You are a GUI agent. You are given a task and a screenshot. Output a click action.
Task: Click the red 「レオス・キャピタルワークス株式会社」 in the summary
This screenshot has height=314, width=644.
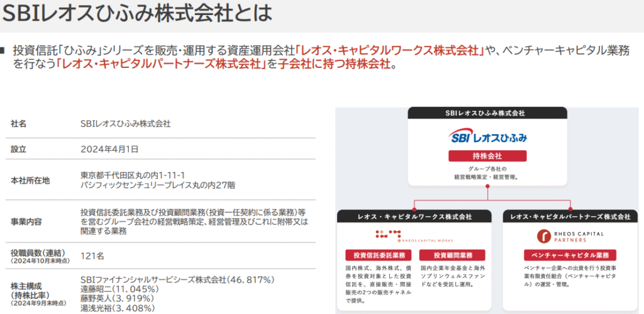pos(390,51)
